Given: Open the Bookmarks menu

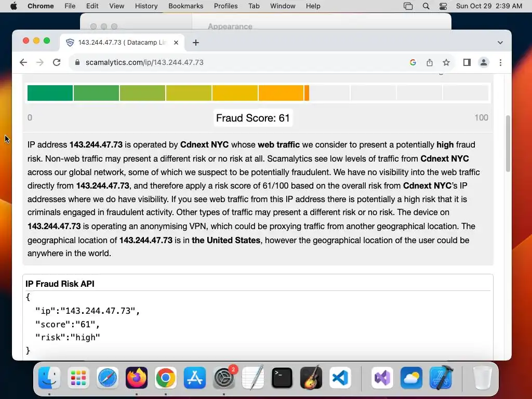Looking at the screenshot, I should point(186,6).
